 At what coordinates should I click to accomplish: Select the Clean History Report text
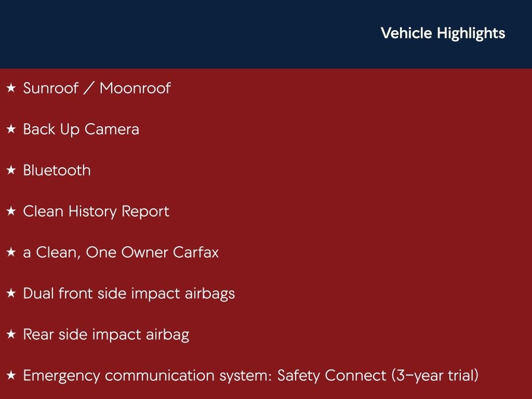[x=96, y=211]
